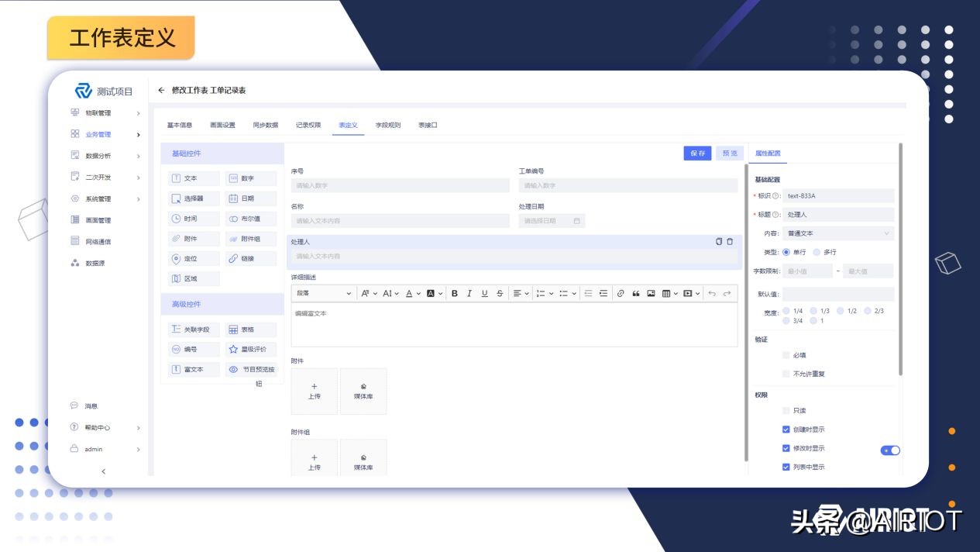980x552 pixels.
Task: Decrease indent in rich text editor
Action: pos(588,293)
